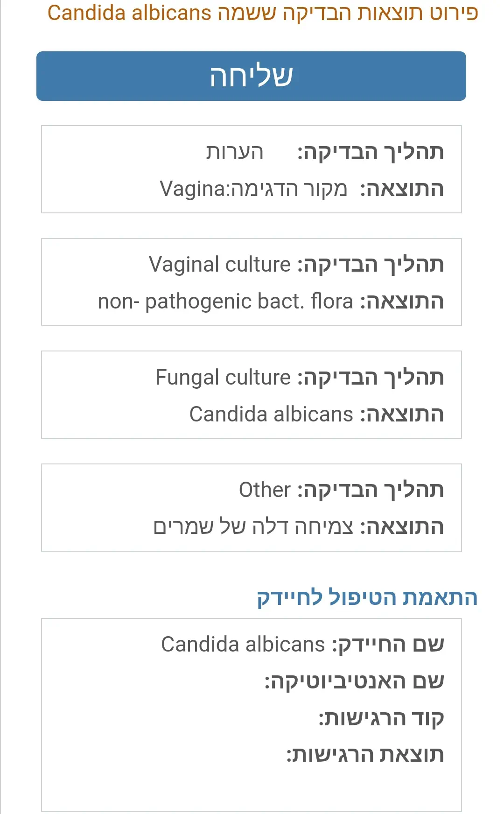Click the שם האנטיביוטיקה label
This screenshot has width=504, height=814.
(354, 681)
